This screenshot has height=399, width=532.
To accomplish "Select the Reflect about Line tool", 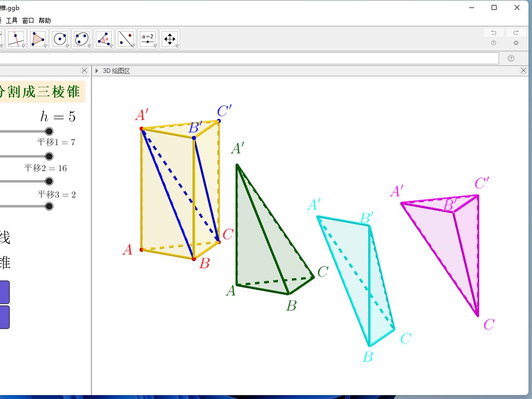I will (126, 39).
